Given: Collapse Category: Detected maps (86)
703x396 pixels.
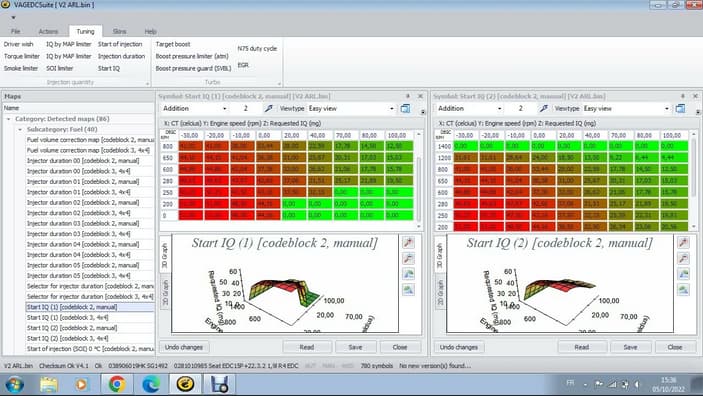Looking at the screenshot, I should tap(8, 119).
